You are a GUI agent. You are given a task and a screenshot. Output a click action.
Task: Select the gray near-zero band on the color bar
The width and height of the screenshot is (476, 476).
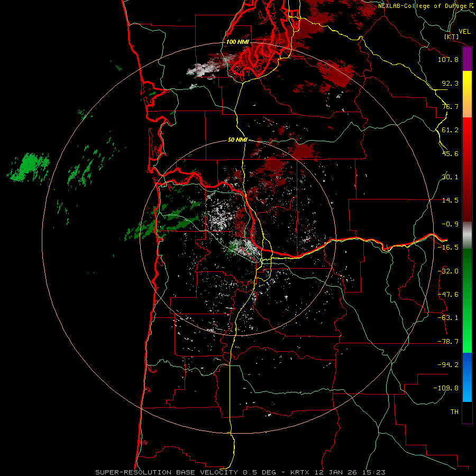pos(467,235)
